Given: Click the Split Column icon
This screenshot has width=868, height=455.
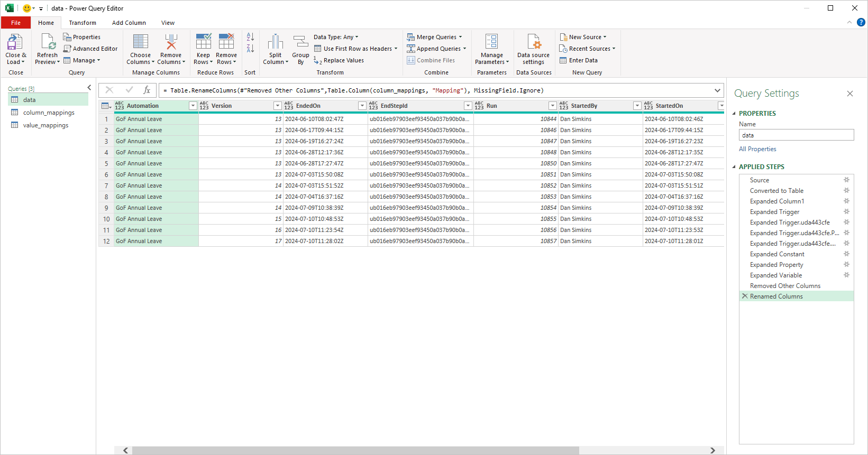Looking at the screenshot, I should click(x=276, y=42).
